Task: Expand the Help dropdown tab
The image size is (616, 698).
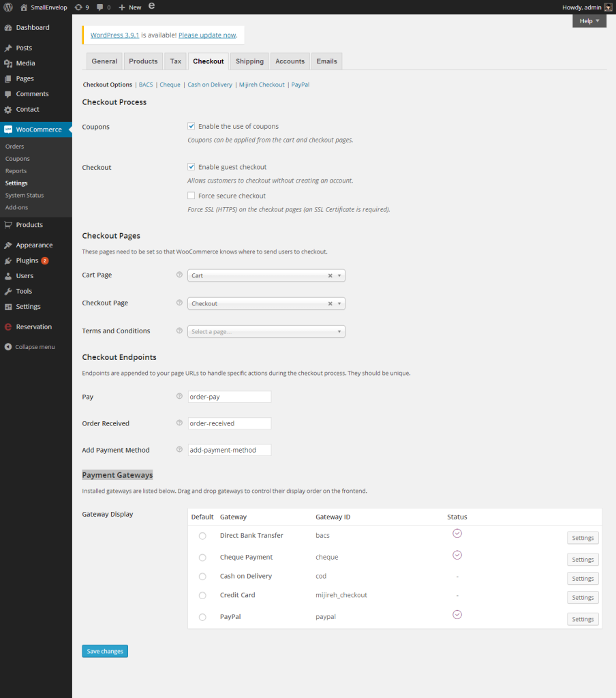Action: 589,21
